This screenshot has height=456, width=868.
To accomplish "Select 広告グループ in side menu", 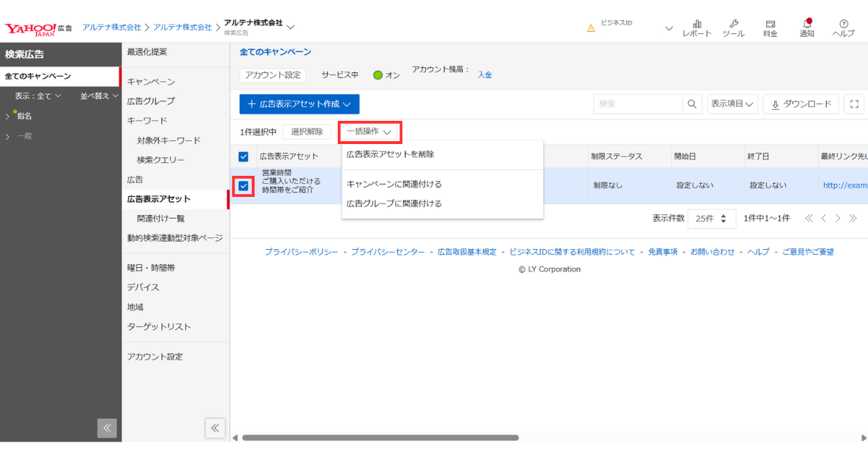I will 150,101.
